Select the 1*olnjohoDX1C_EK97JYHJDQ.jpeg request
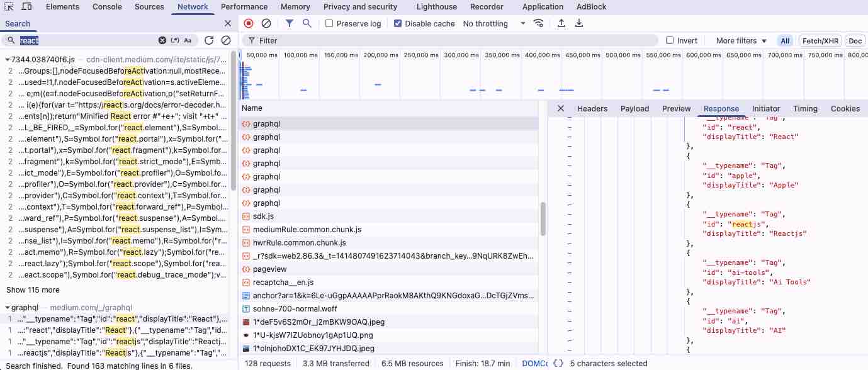The height and width of the screenshot is (370, 868). pyautogui.click(x=389, y=348)
